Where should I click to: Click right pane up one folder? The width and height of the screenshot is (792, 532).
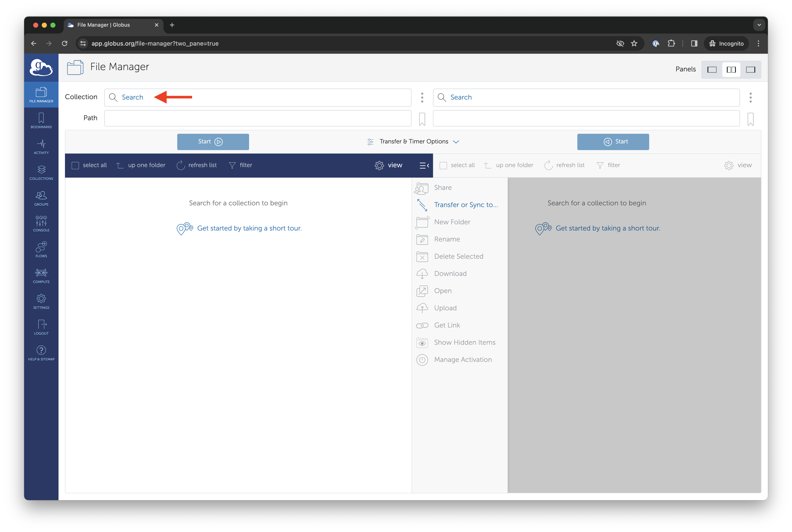[508, 165]
